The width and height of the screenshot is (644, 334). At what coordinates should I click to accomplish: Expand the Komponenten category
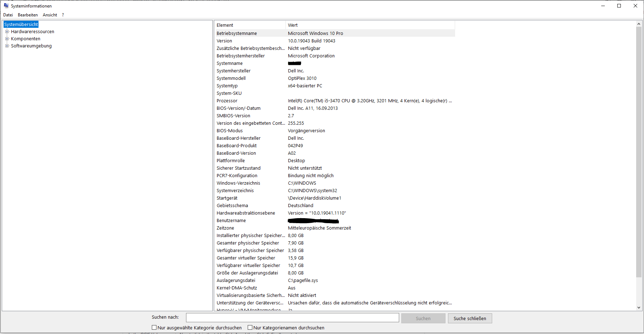click(7, 38)
